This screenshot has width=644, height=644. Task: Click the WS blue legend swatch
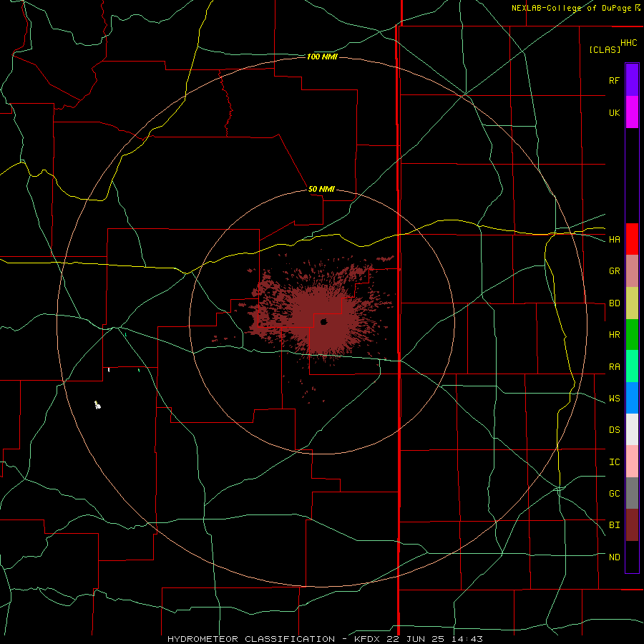[x=632, y=398]
